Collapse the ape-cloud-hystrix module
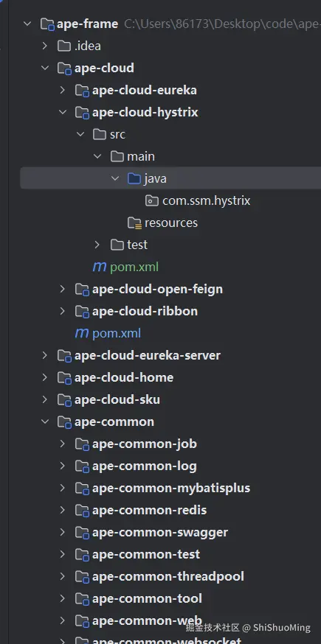This screenshot has height=644, width=321. [63, 112]
